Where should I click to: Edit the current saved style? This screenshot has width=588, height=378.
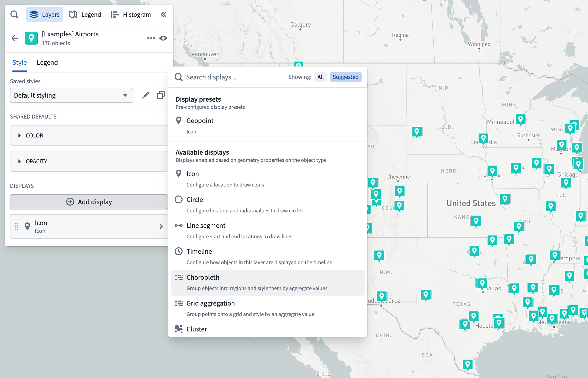pos(146,95)
